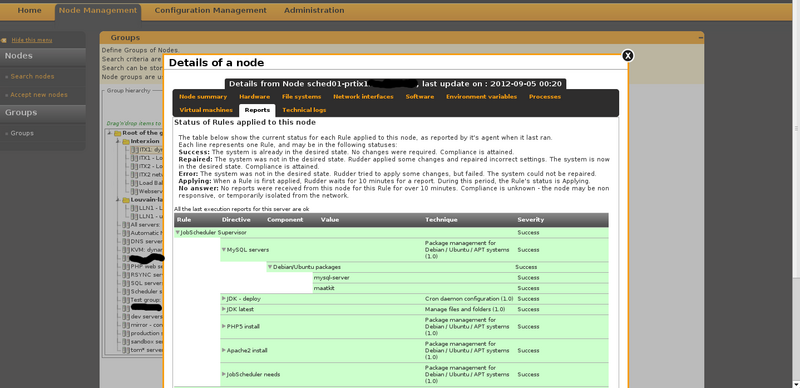
Task: Select the Louvain-la folder icon
Action: [x=126, y=200]
